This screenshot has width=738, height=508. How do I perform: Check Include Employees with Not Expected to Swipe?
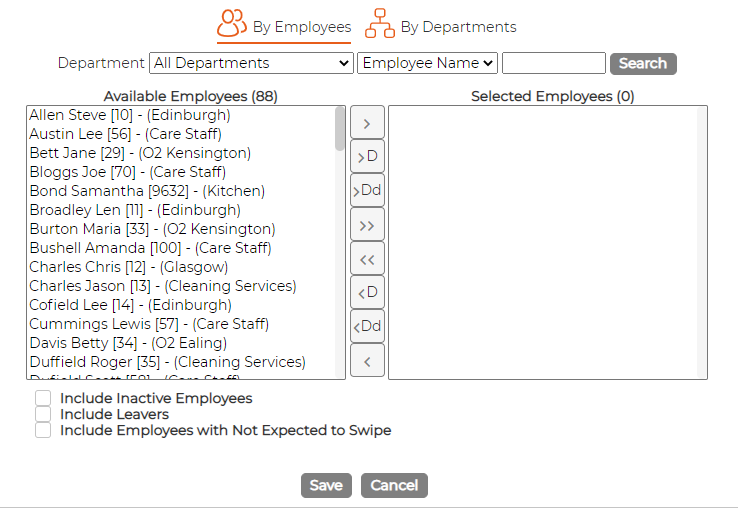point(43,430)
